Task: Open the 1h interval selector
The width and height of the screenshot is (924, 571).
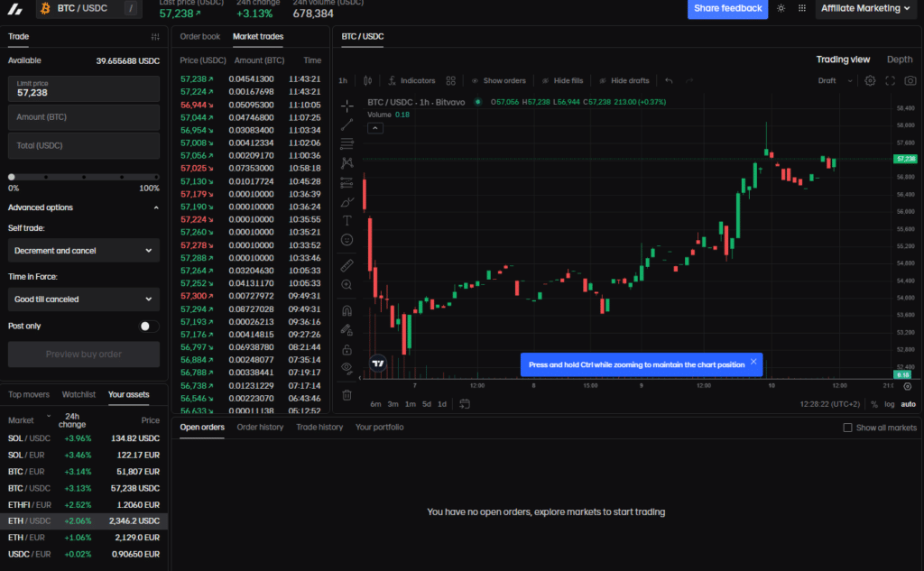Action: click(343, 80)
